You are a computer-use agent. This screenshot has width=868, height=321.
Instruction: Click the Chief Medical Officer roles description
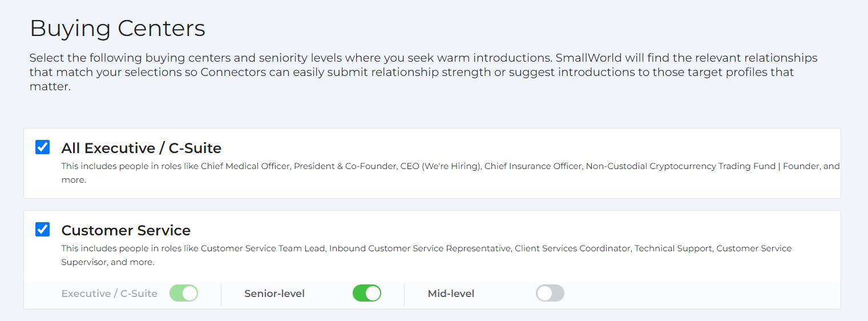[x=244, y=166]
